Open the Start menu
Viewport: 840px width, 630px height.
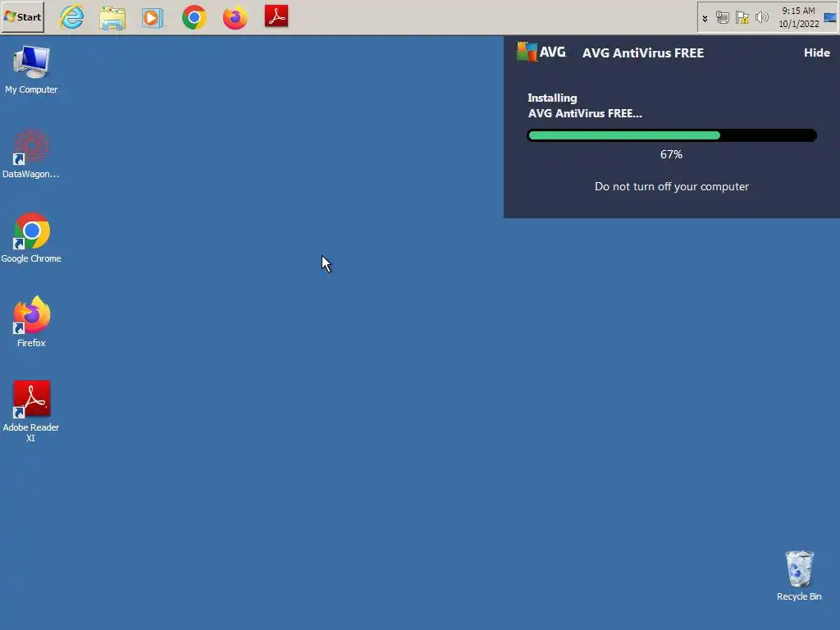pyautogui.click(x=23, y=17)
